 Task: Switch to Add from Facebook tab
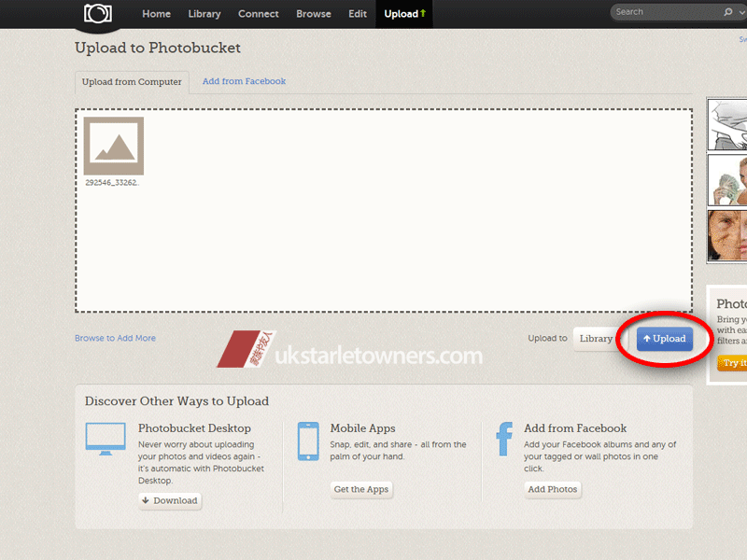(244, 81)
